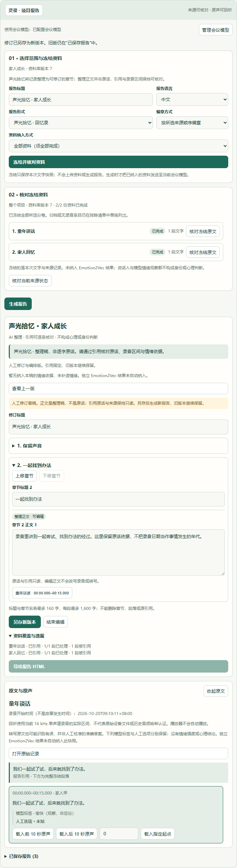Click 收起原文 button
Image resolution: width=237 pixels, height=868 pixels.
point(216,691)
